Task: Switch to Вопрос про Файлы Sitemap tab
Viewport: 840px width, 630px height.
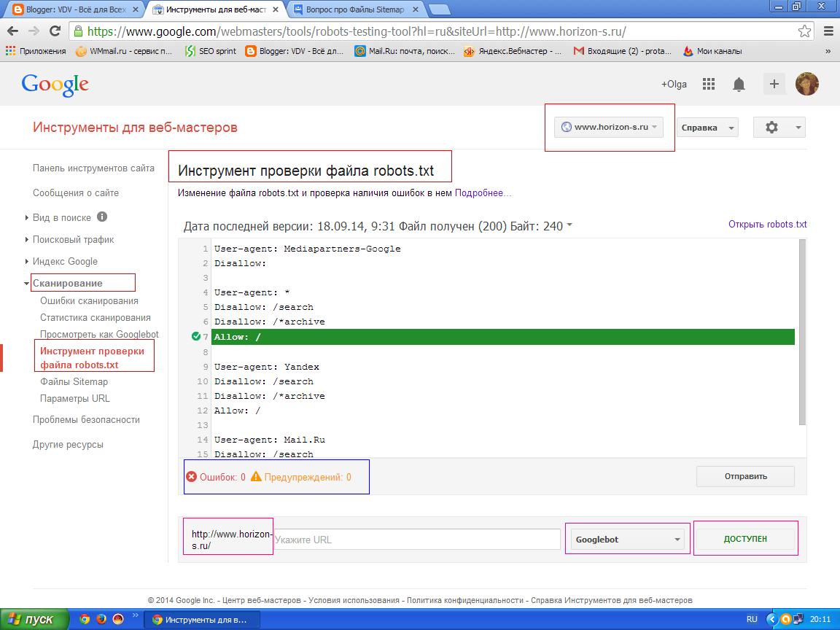Action: coord(356,9)
